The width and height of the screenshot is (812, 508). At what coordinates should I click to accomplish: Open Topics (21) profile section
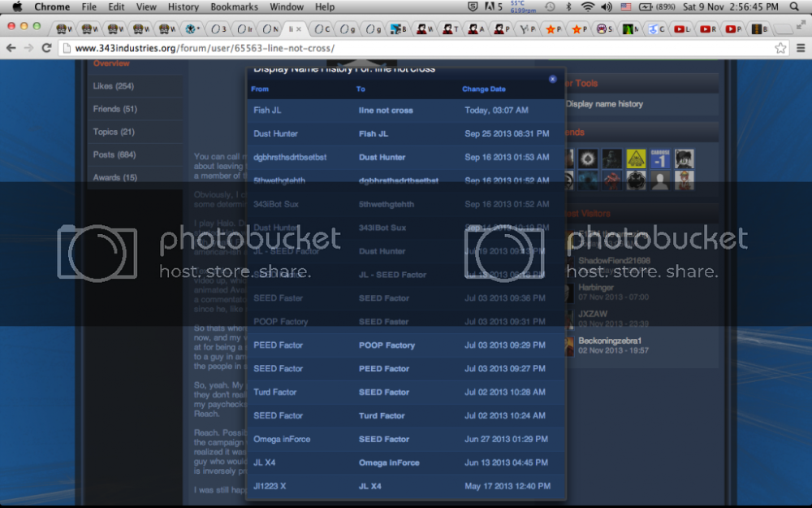pos(114,132)
